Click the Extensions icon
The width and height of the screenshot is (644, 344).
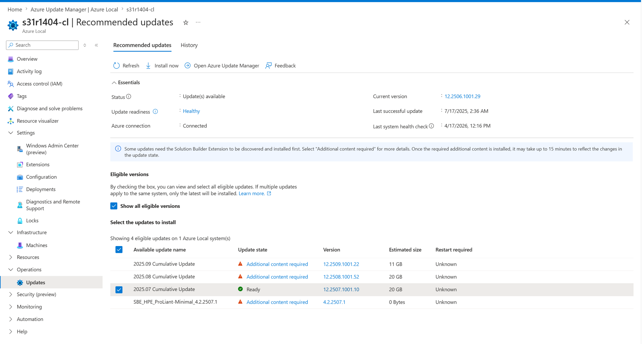click(x=20, y=164)
